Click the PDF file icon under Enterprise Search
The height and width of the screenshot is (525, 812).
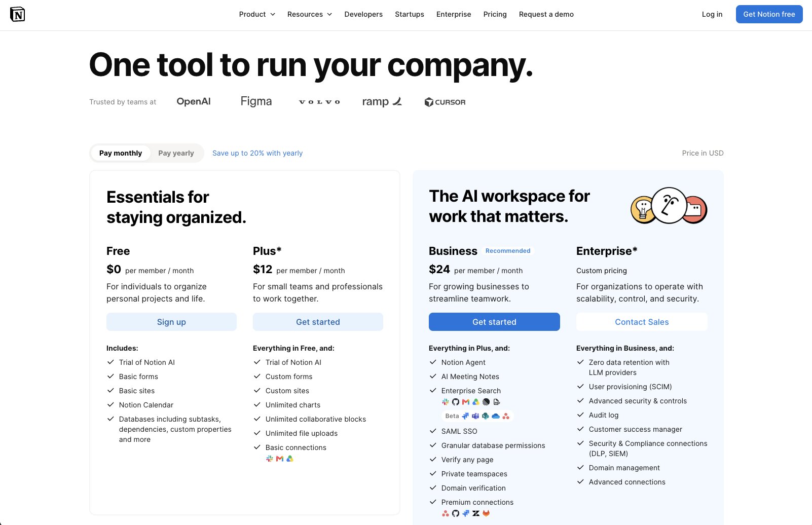[x=497, y=402]
